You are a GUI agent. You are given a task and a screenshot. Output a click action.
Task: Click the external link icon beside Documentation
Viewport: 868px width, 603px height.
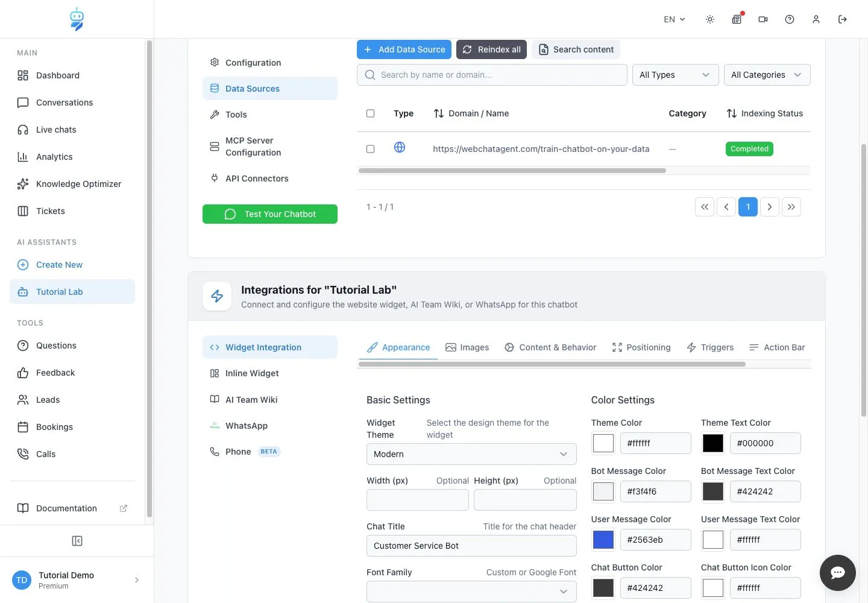pyautogui.click(x=124, y=508)
